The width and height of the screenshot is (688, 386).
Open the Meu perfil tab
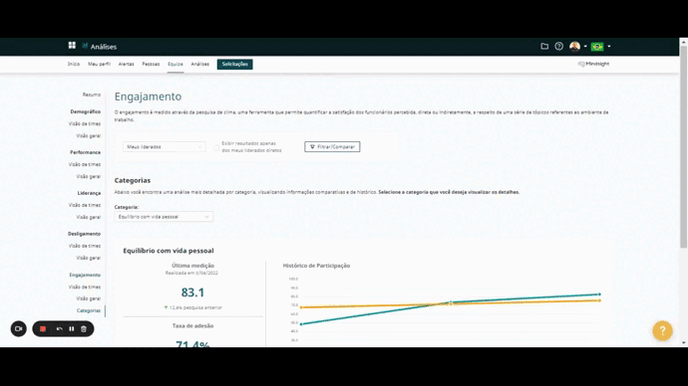[99, 64]
